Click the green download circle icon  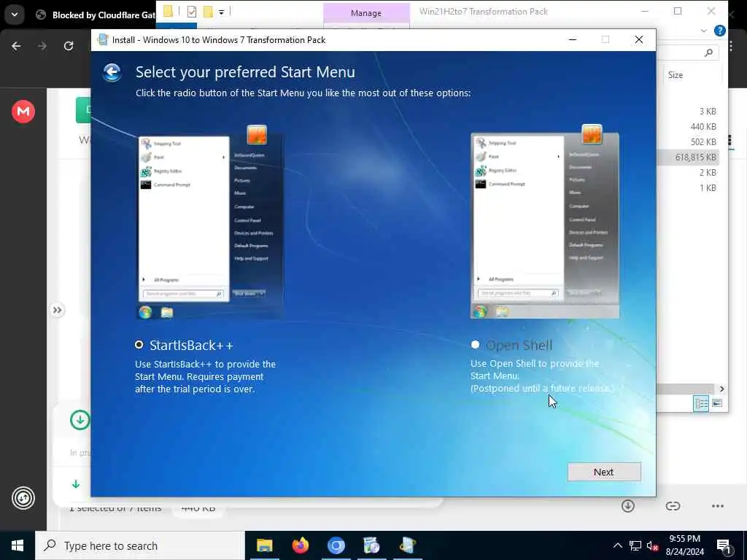pos(80,420)
